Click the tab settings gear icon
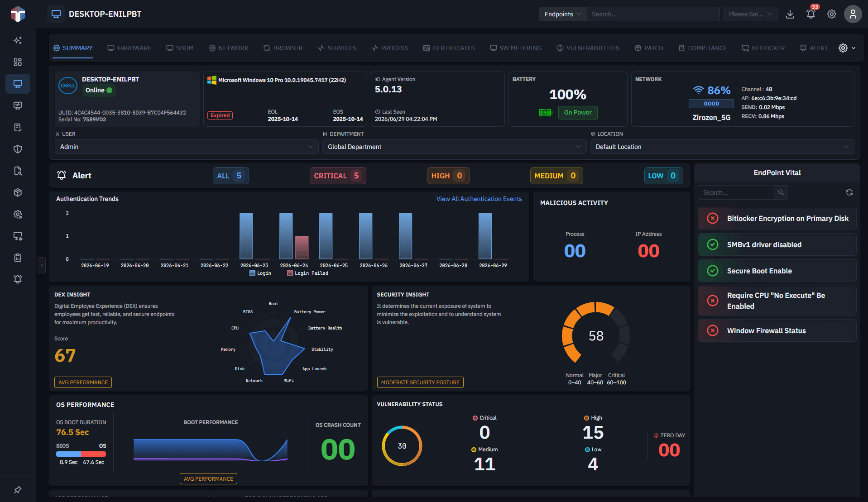This screenshot has width=868, height=502. click(x=843, y=48)
